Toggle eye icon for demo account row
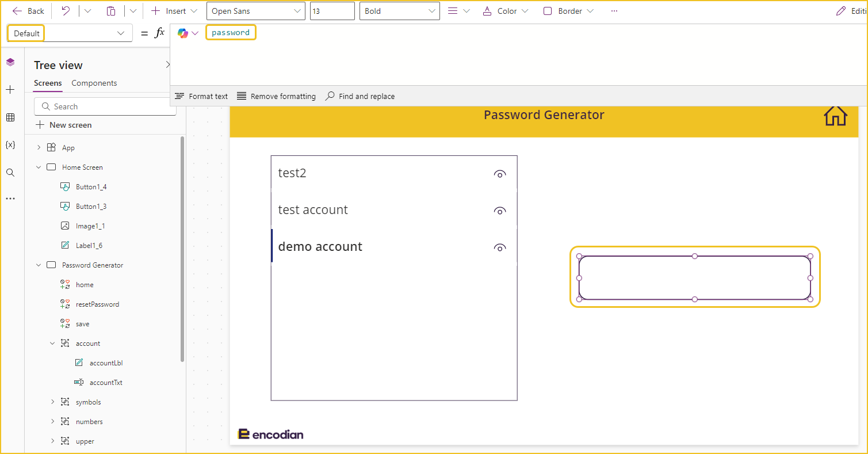Image resolution: width=868 pixels, height=454 pixels. (500, 248)
